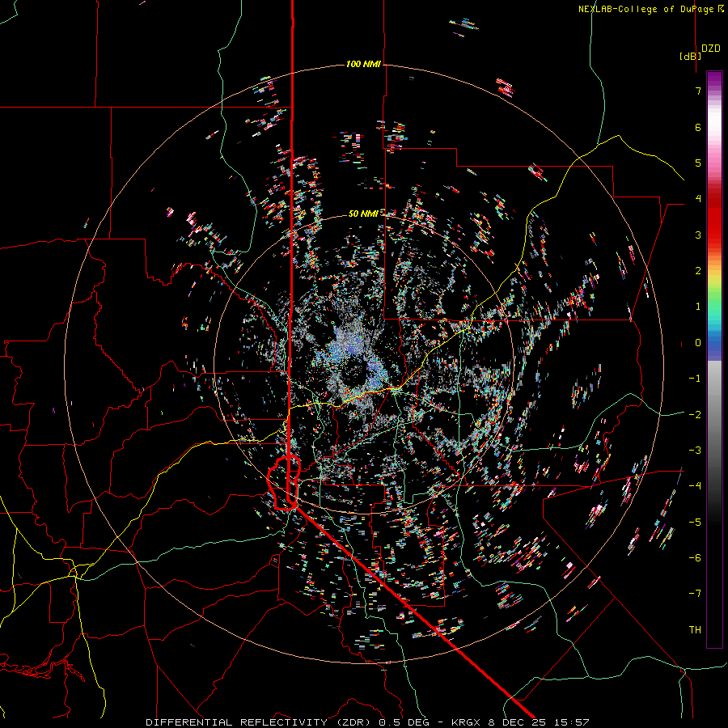The height and width of the screenshot is (728, 728).
Task: Click the "-5" value on the color scale
Action: pyautogui.click(x=695, y=522)
